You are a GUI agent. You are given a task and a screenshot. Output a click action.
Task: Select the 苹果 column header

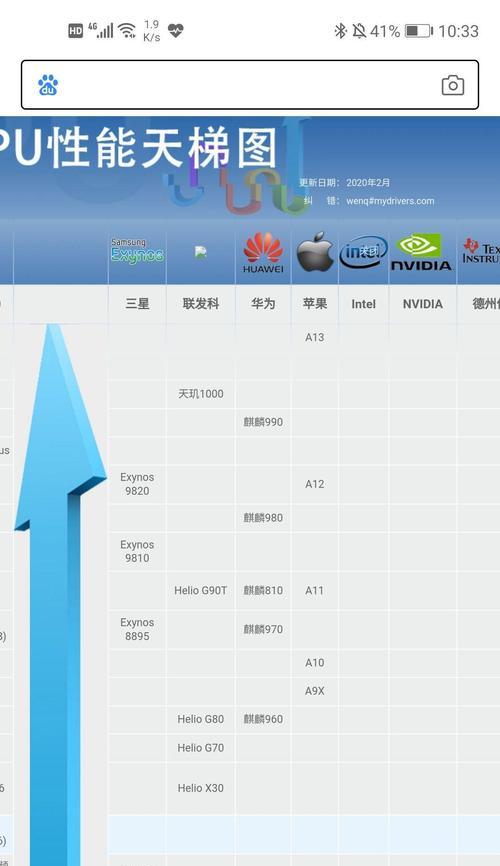[x=315, y=304]
